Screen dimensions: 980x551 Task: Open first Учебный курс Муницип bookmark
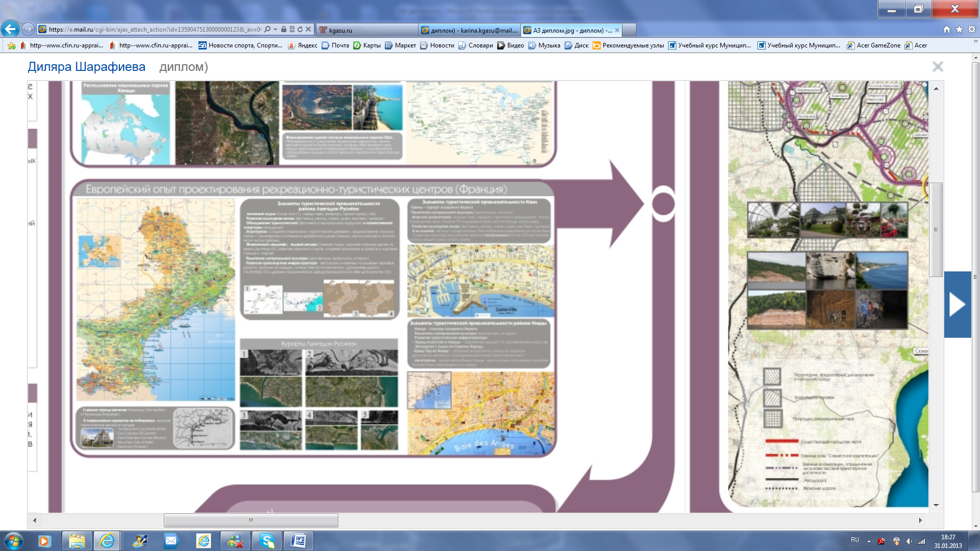click(710, 45)
